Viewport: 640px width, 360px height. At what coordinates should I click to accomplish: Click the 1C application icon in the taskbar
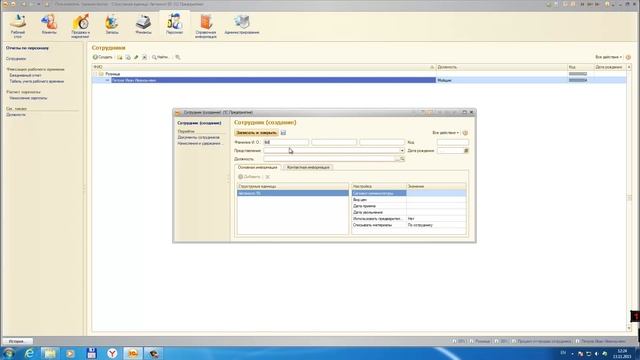133,353
